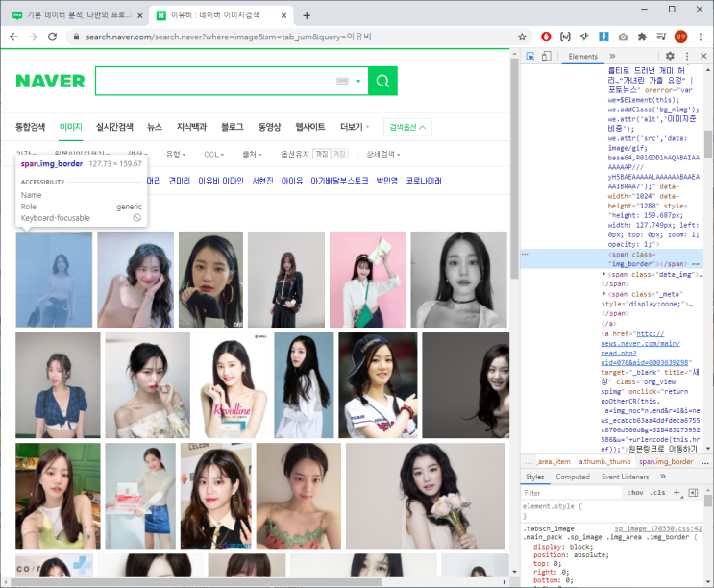The height and width of the screenshot is (588, 714).
Task: Toggle the :hov element state panel
Action: tap(635, 493)
